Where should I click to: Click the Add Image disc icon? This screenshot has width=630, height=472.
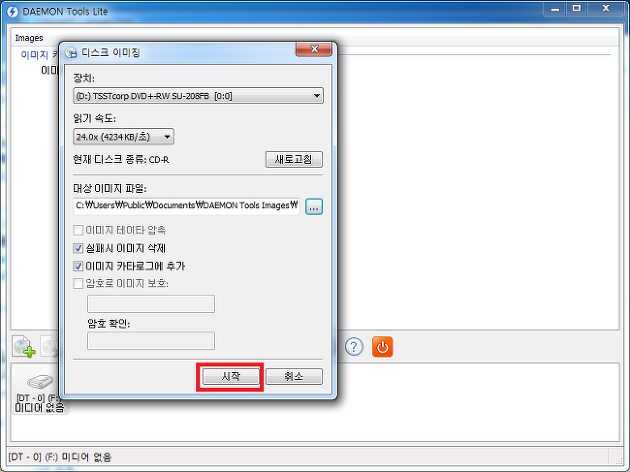pos(24,346)
